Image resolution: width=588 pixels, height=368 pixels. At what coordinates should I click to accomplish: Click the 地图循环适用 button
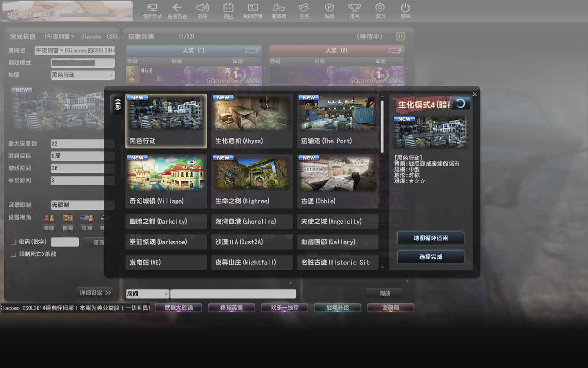pyautogui.click(x=430, y=238)
